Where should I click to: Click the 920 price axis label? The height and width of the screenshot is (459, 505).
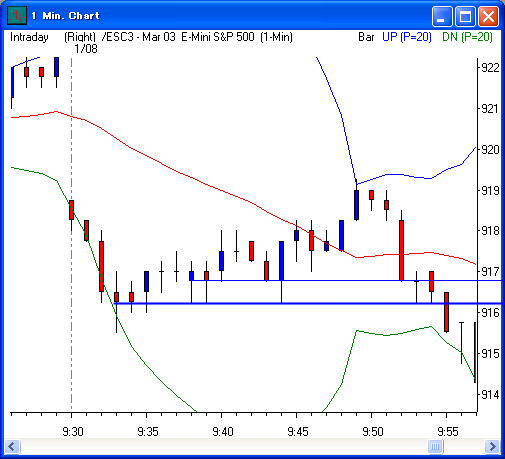tap(490, 150)
